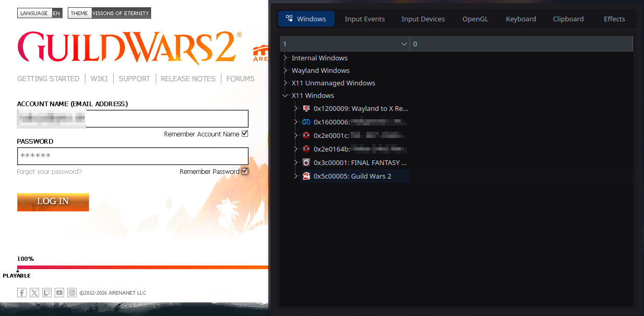Collapse the X11 Windows tree node
This screenshot has width=644, height=316.
(x=286, y=95)
